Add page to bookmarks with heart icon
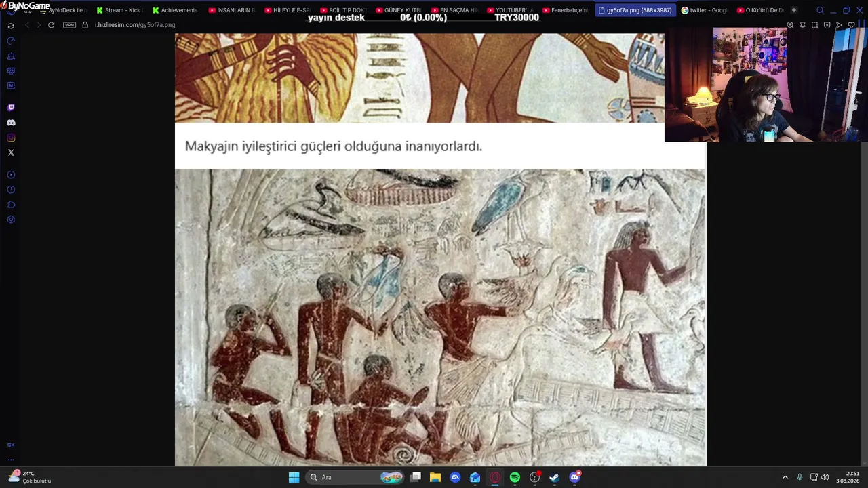The width and height of the screenshot is (868, 488). [x=851, y=25]
